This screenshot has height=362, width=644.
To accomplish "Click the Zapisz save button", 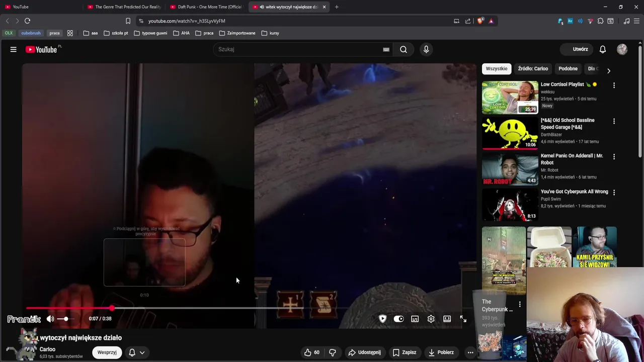I will tap(405, 352).
